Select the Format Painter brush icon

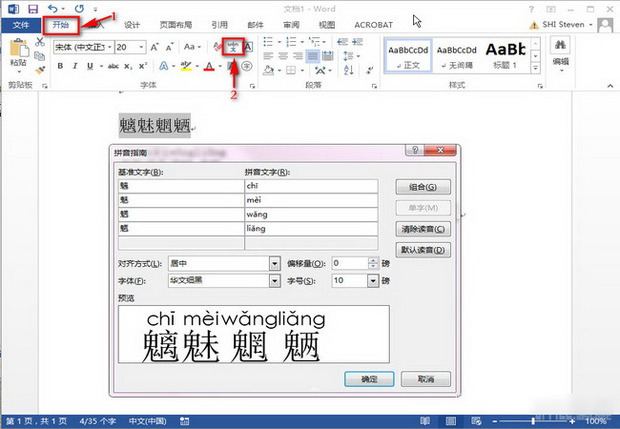click(40, 70)
